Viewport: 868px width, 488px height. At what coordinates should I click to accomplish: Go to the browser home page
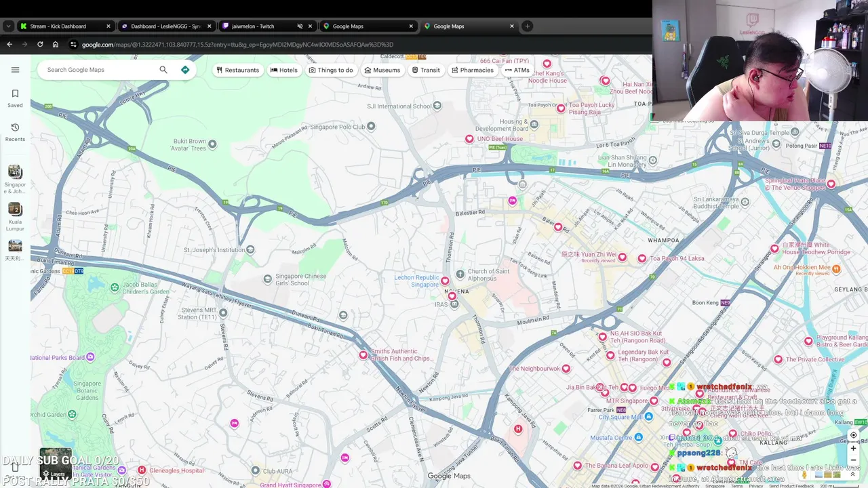pyautogui.click(x=56, y=45)
